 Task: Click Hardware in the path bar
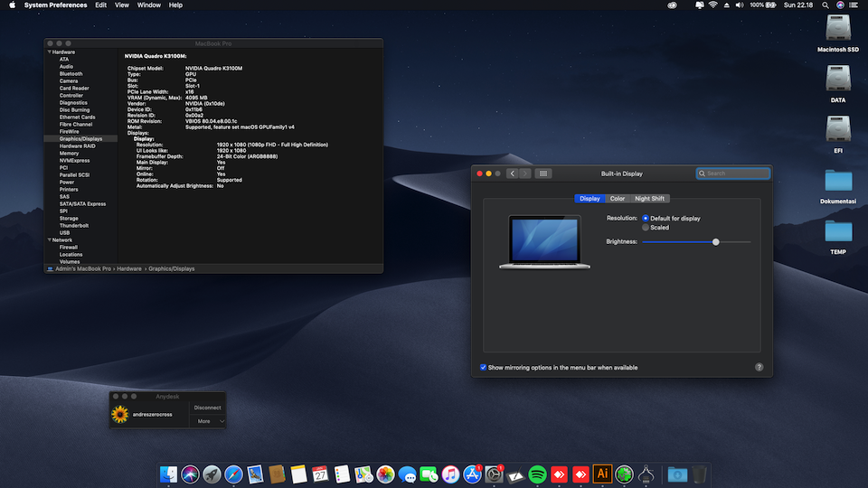pyautogui.click(x=129, y=269)
